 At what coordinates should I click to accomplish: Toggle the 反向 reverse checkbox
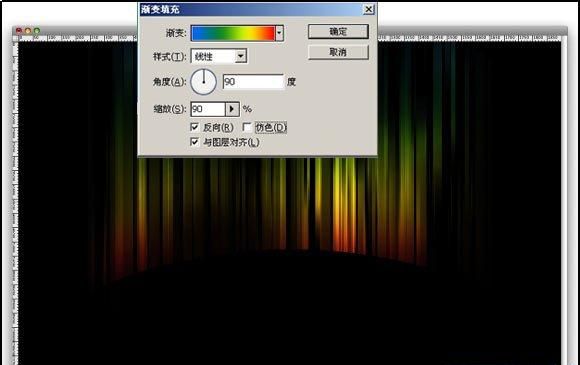pyautogui.click(x=195, y=127)
